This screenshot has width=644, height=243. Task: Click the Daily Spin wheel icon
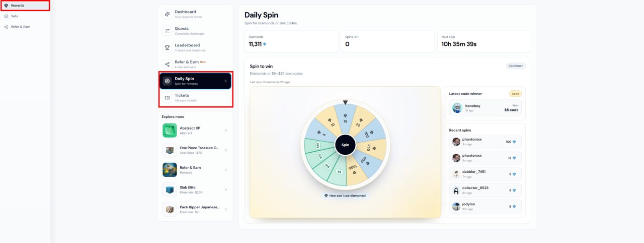pos(167,81)
